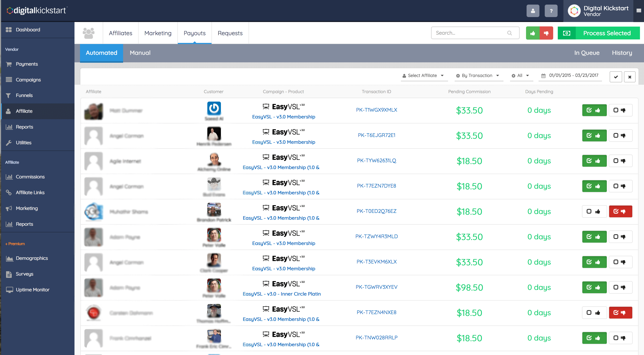The width and height of the screenshot is (644, 355).
Task: Toggle approve for transaction PK-T0ED2Q76EZ
Action: pyautogui.click(x=594, y=212)
